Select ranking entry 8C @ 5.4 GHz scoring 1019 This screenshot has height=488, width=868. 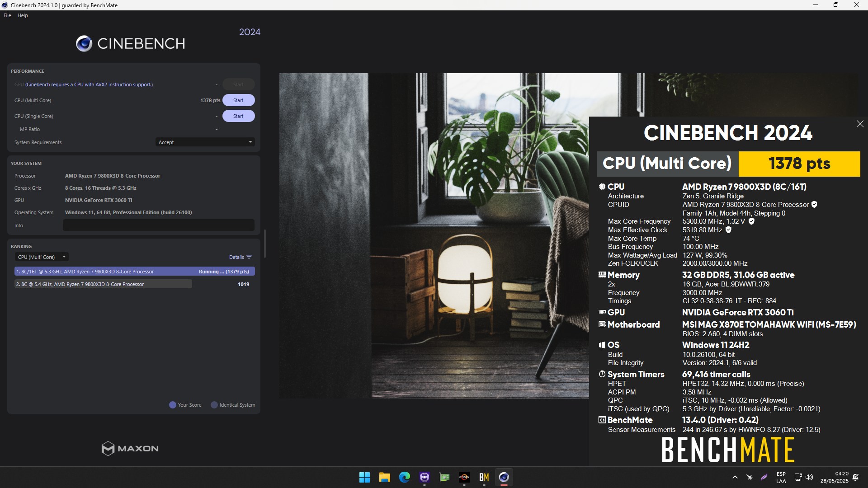[x=135, y=284]
